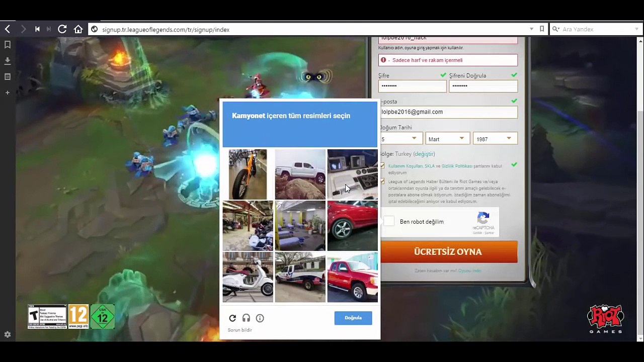This screenshot has width=644, height=362.
Task: Select the white scooter captcha tile
Action: [248, 278]
